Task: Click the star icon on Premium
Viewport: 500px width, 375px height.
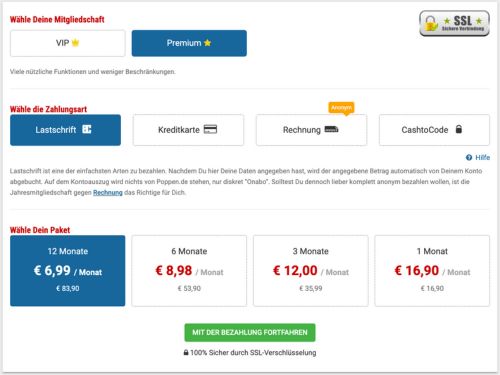Action: [x=207, y=43]
